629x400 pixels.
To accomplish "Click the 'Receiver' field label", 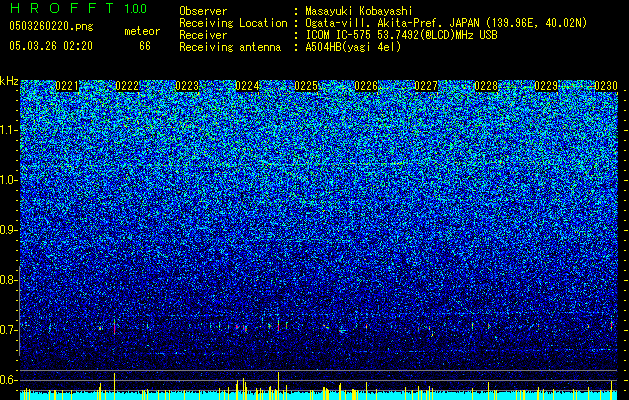I will [x=203, y=35].
